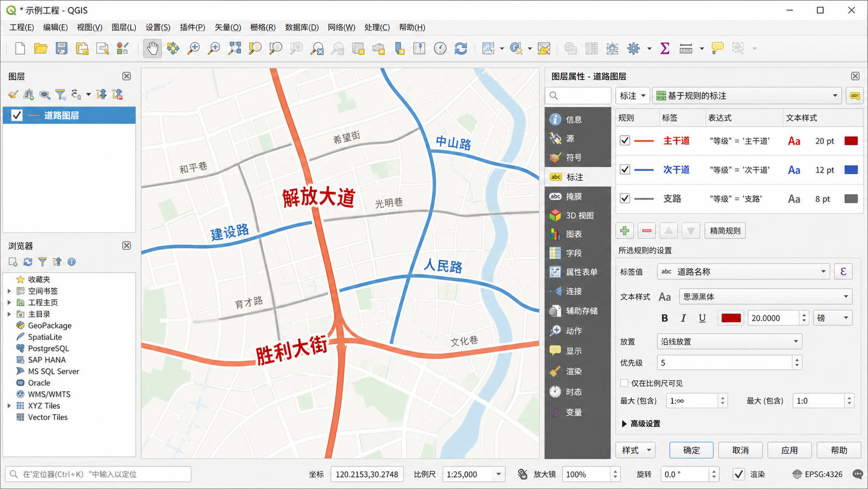
Task: Expand the XYZ Tiles tree node
Action: [9, 406]
